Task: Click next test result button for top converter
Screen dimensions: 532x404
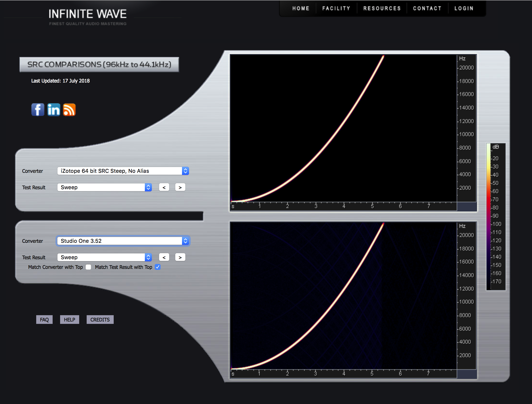Action: tap(180, 188)
